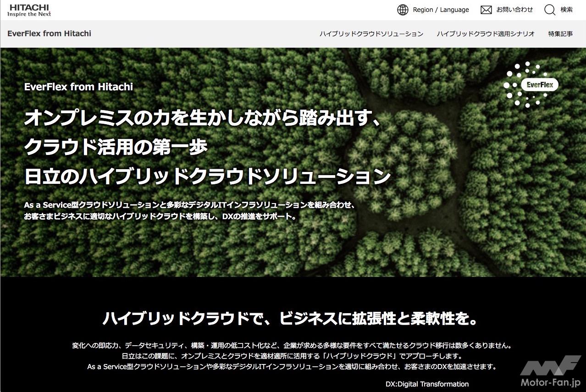The width and height of the screenshot is (586, 392).
Task: Open ハイブリッドクラウド適用シナリオ menu item
Action: 486,33
